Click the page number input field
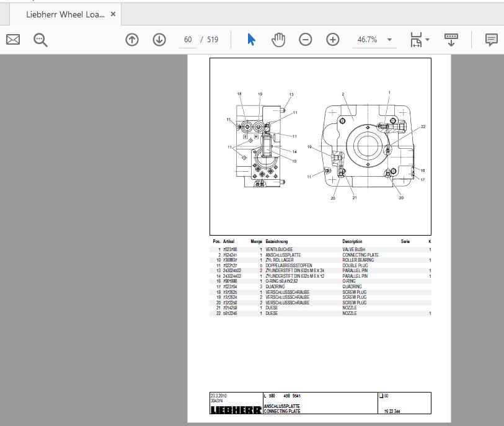Image resolution: width=504 pixels, height=426 pixels. (x=187, y=39)
